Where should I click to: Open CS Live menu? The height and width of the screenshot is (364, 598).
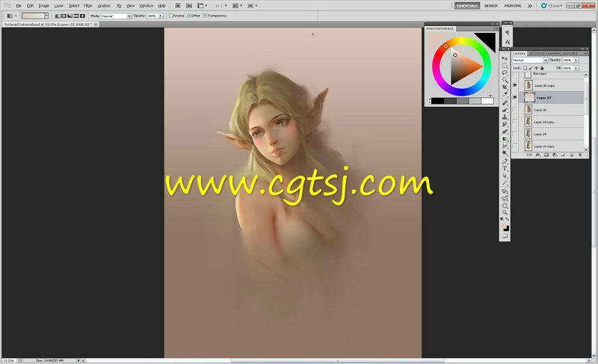[552, 6]
